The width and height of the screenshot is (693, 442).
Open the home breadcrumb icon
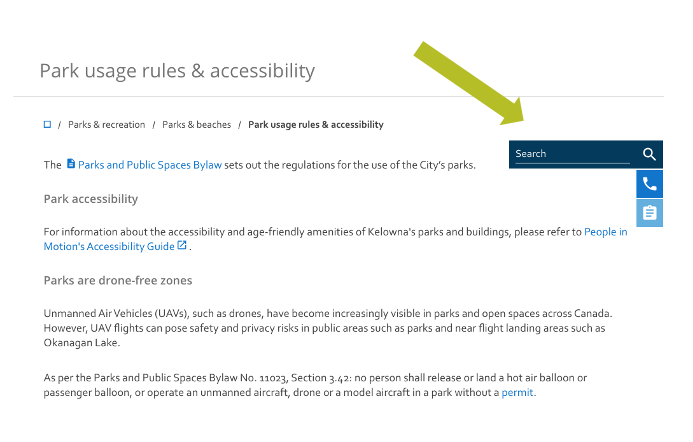[47, 125]
